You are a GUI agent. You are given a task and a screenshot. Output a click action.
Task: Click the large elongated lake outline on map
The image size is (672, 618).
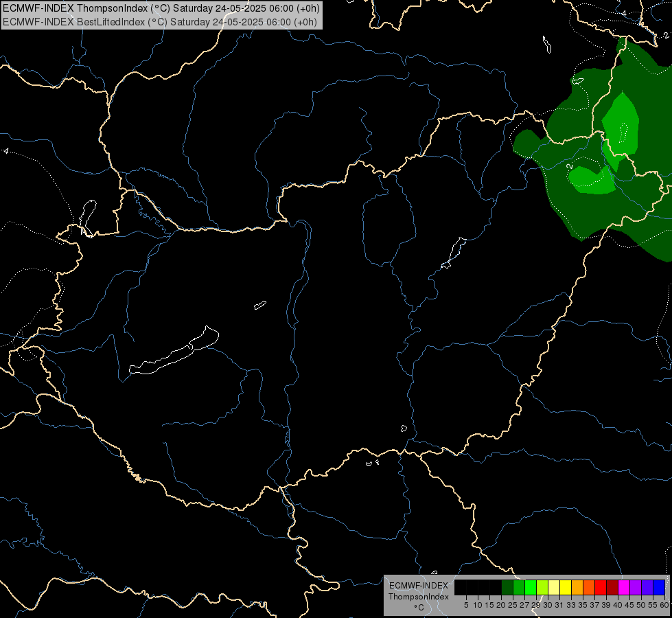coord(174,351)
